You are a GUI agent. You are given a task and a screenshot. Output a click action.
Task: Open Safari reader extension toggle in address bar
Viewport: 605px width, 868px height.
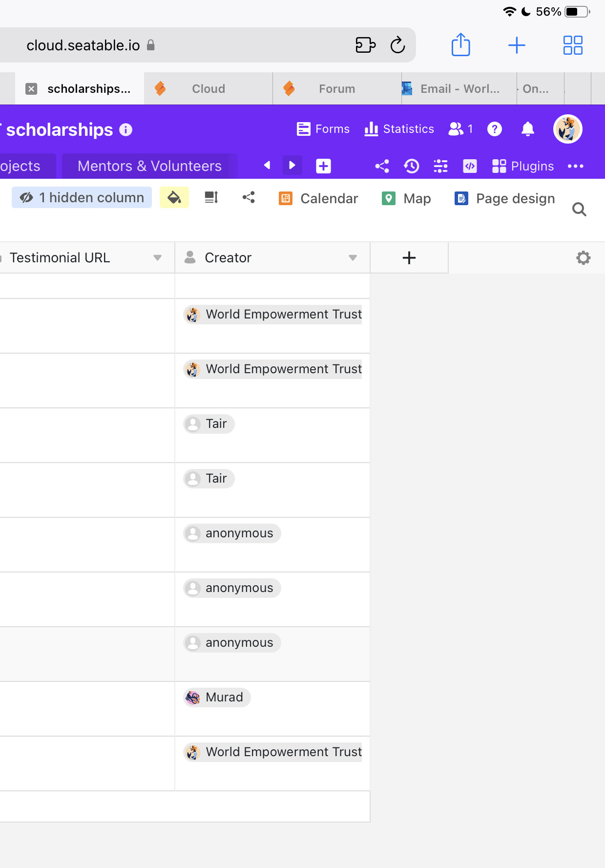click(365, 45)
